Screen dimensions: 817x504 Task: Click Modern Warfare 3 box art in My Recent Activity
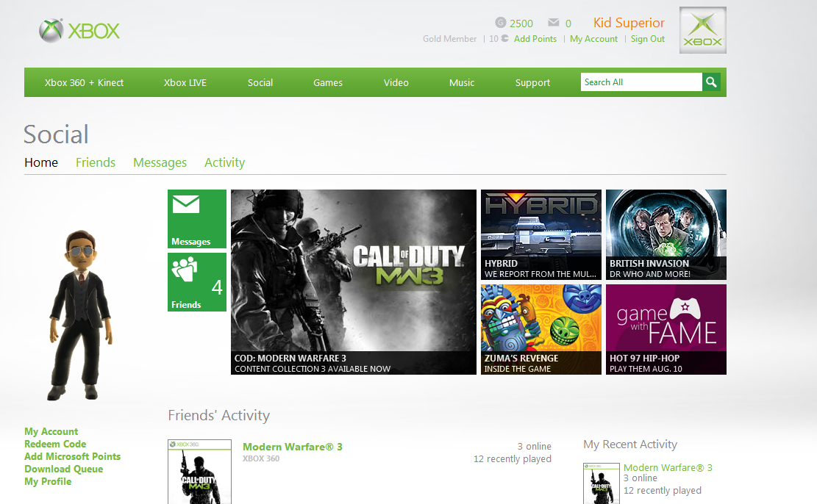pyautogui.click(x=602, y=483)
